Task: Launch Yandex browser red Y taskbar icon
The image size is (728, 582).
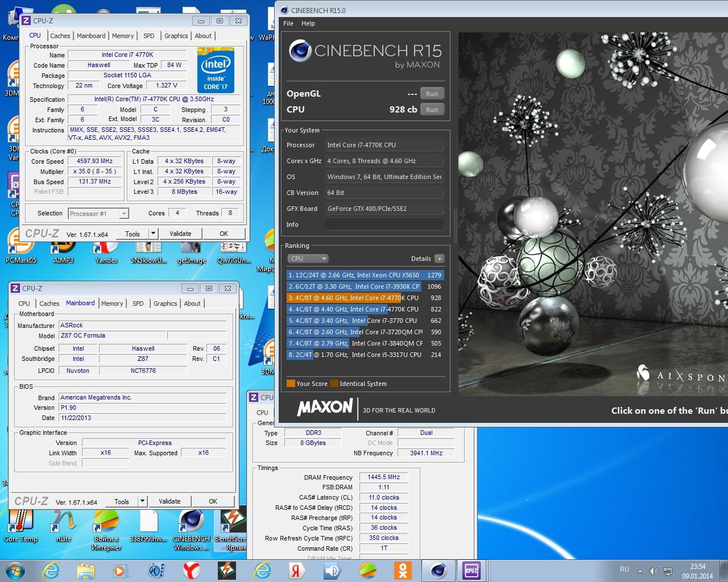Action: coord(191,570)
